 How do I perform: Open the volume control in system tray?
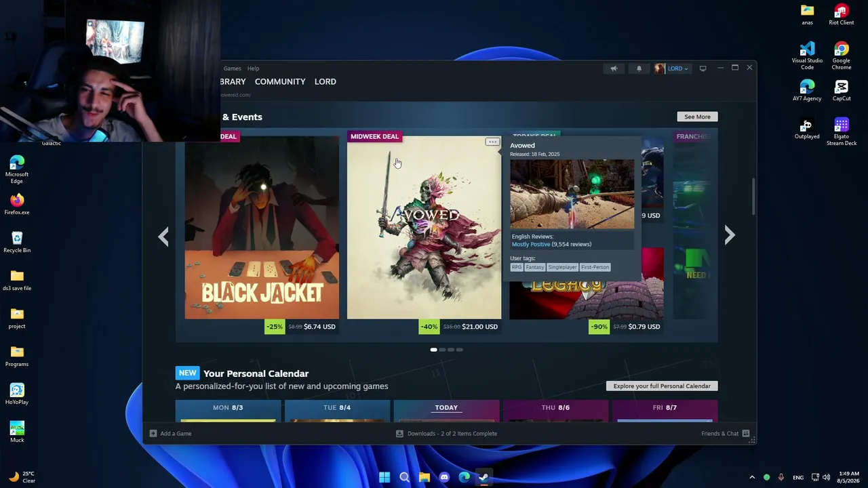(x=826, y=477)
